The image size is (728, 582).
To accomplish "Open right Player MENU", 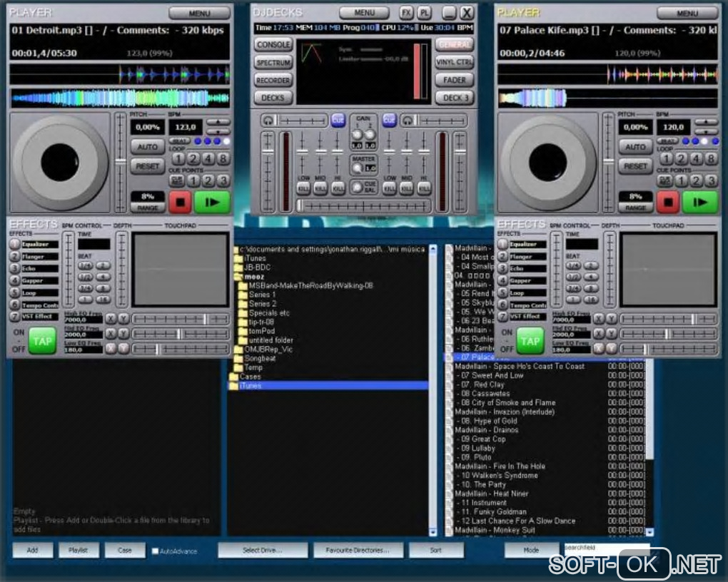I will coord(687,14).
